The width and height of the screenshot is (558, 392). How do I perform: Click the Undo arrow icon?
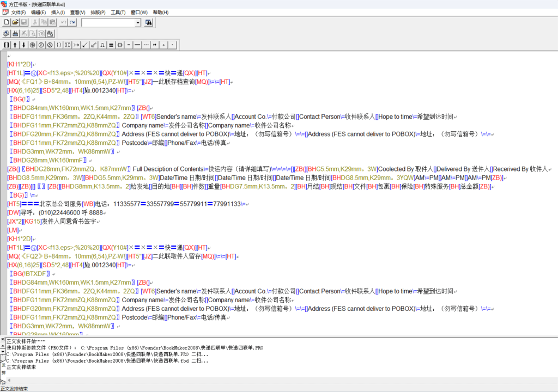63,22
